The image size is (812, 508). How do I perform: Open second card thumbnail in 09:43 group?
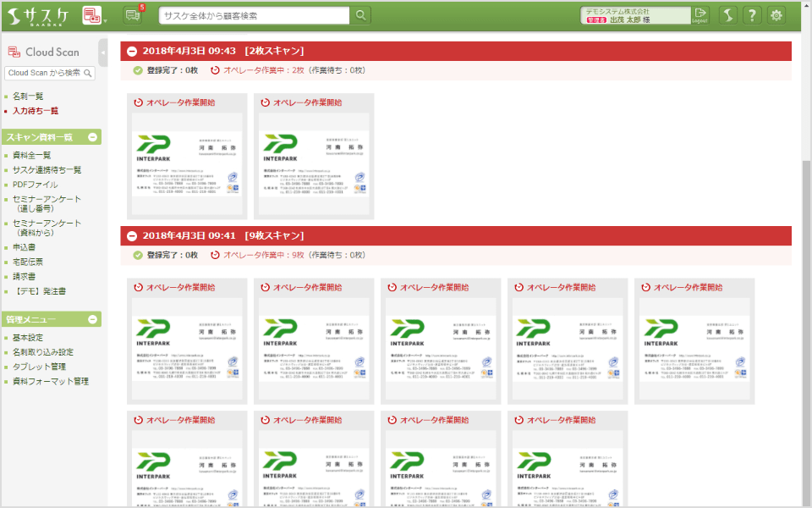[314, 163]
